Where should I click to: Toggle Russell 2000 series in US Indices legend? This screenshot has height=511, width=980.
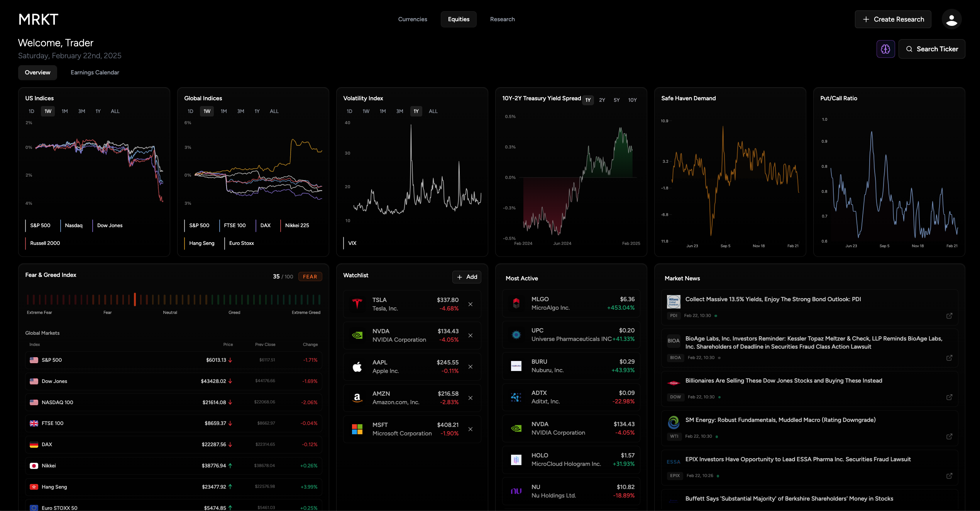tap(44, 243)
